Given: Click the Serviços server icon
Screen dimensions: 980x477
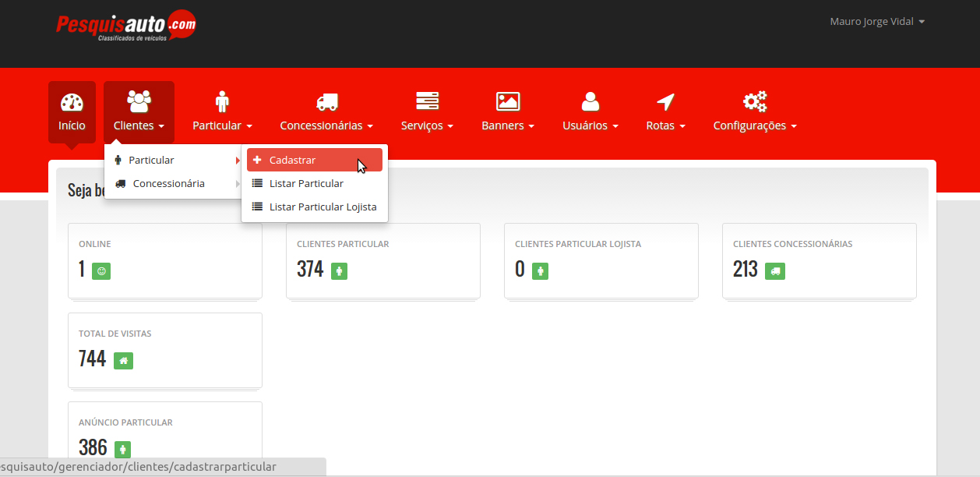Looking at the screenshot, I should [427, 101].
